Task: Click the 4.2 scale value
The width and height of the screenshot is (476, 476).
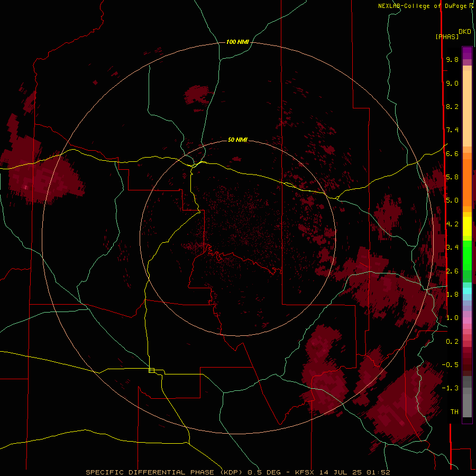Action: coord(452,224)
